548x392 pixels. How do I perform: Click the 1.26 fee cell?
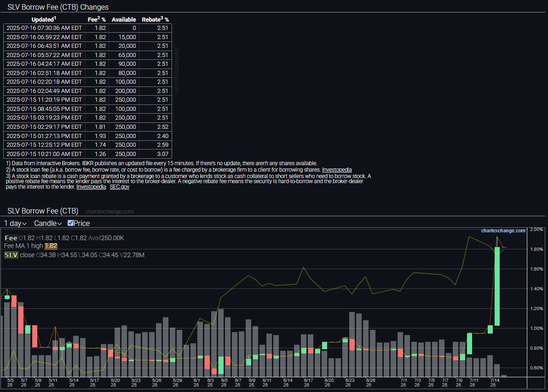97,154
